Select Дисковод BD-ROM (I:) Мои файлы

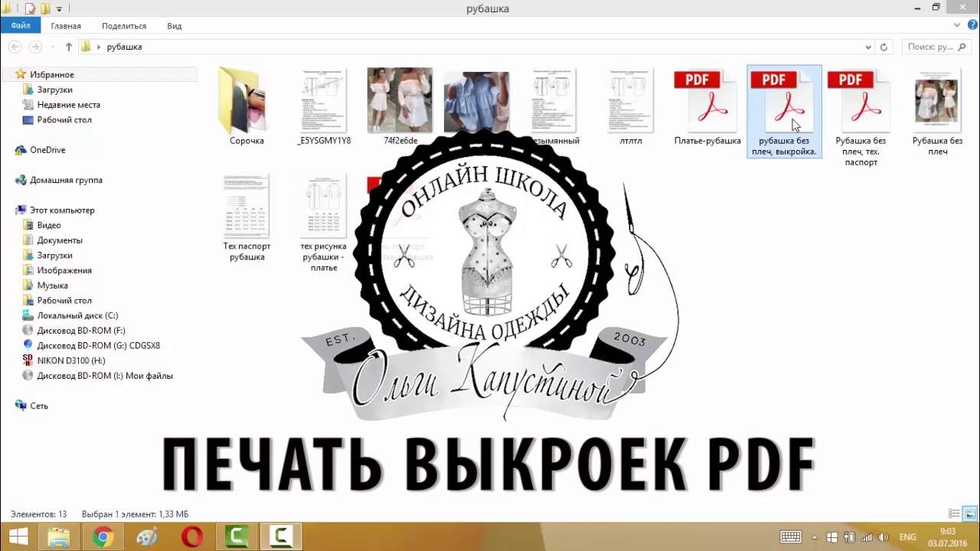[104, 376]
